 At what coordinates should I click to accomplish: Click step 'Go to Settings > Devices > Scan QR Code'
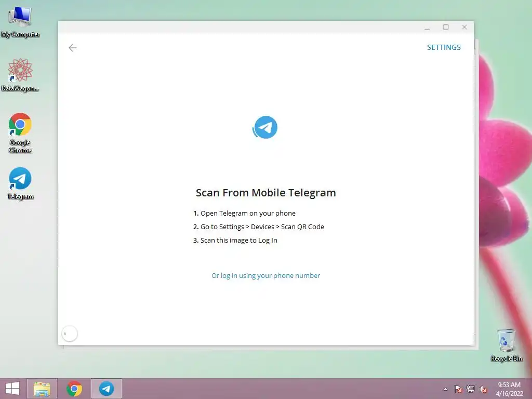click(259, 227)
